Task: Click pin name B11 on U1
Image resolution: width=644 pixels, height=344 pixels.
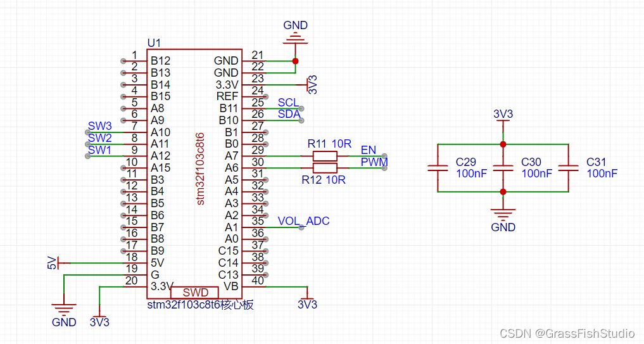Action: [x=229, y=108]
